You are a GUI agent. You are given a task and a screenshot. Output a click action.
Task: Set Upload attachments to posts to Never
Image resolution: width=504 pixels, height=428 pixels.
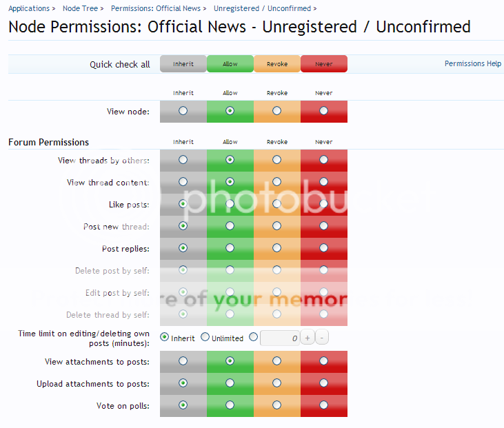[x=324, y=383]
